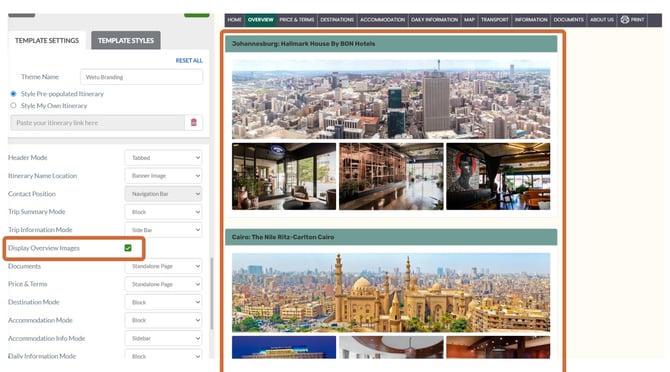This screenshot has height=372, width=670.
Task: Switch to Template Styles tab
Action: (x=126, y=41)
